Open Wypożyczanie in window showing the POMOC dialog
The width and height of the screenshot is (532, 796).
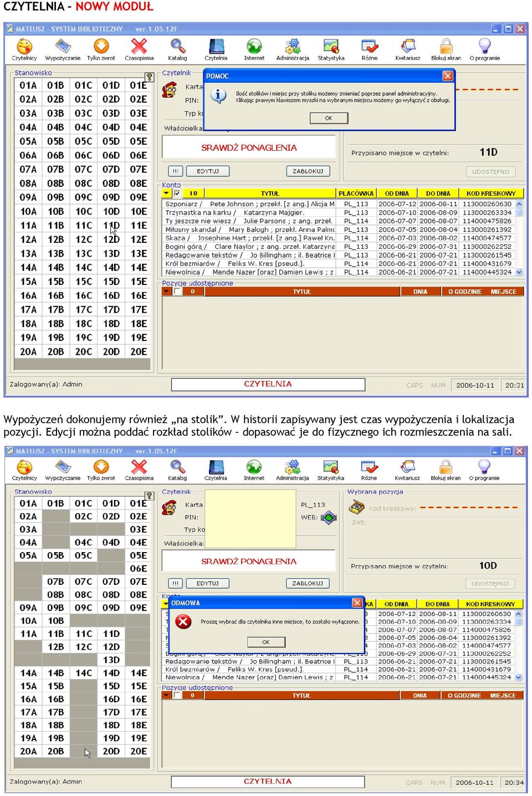[63, 49]
